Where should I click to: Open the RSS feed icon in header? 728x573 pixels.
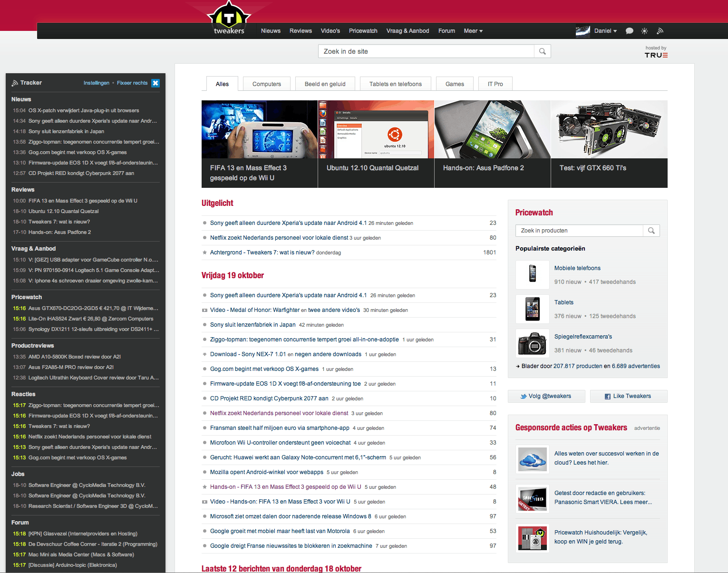point(660,31)
